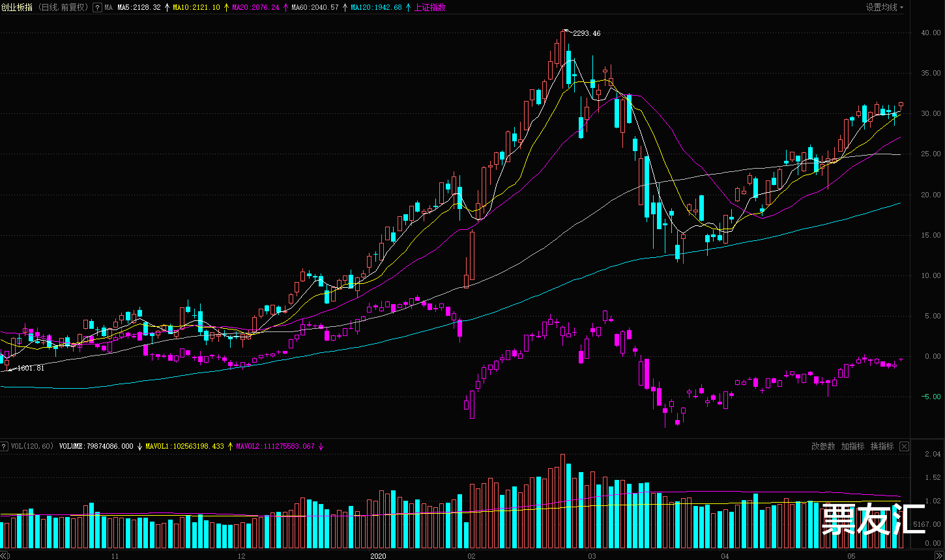
Task: Click the VOL indicator help icon
Action: click(5, 447)
